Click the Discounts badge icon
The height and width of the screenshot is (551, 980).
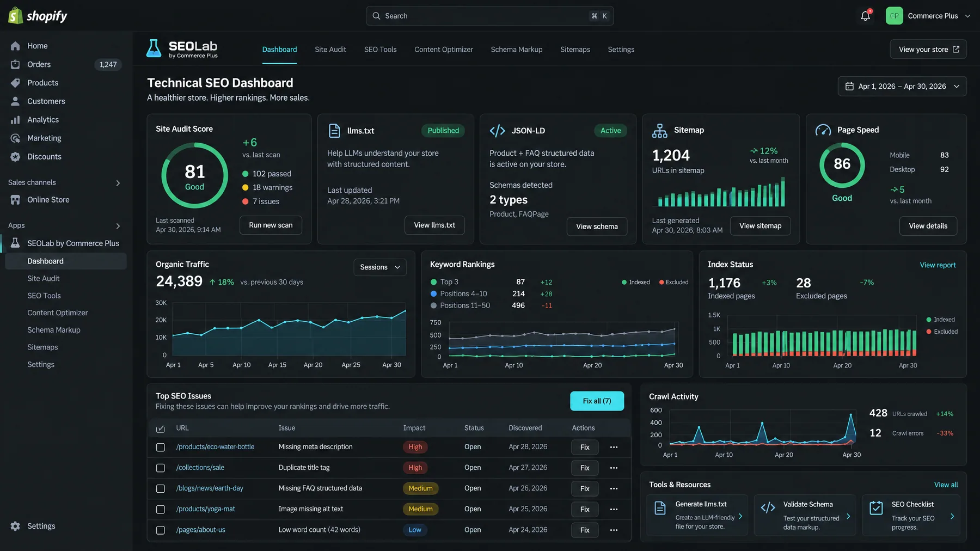point(15,157)
